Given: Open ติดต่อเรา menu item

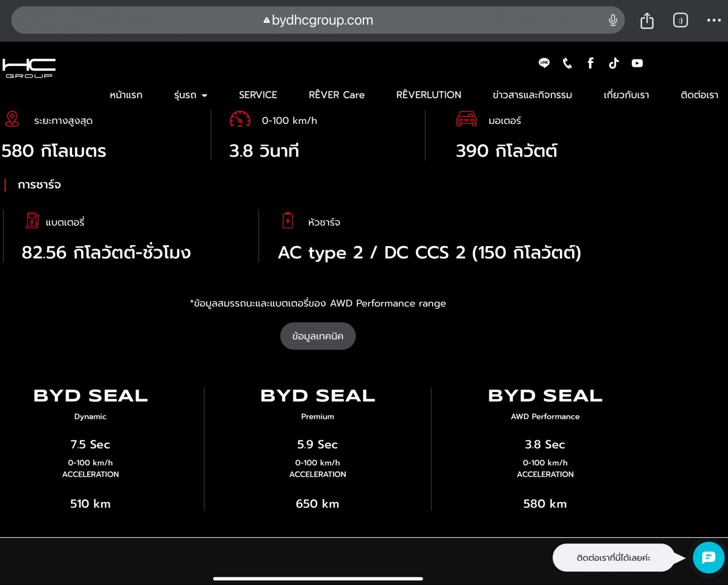Looking at the screenshot, I should click(x=699, y=95).
